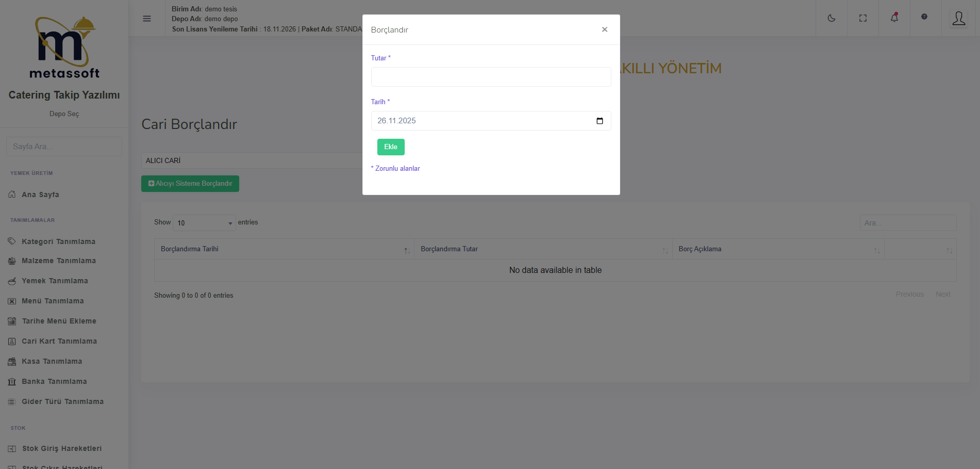This screenshot has height=469, width=980.
Task: Open Kasa Tanımlama sidebar item
Action: (x=52, y=361)
